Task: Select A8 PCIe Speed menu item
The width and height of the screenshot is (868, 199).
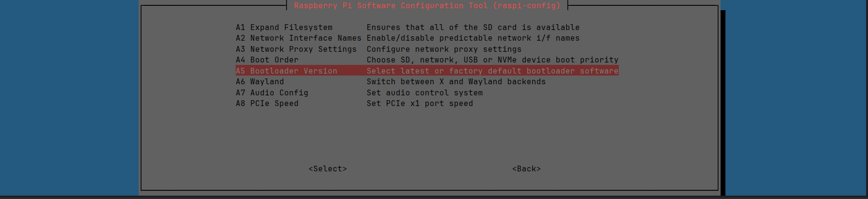Action: (x=267, y=104)
